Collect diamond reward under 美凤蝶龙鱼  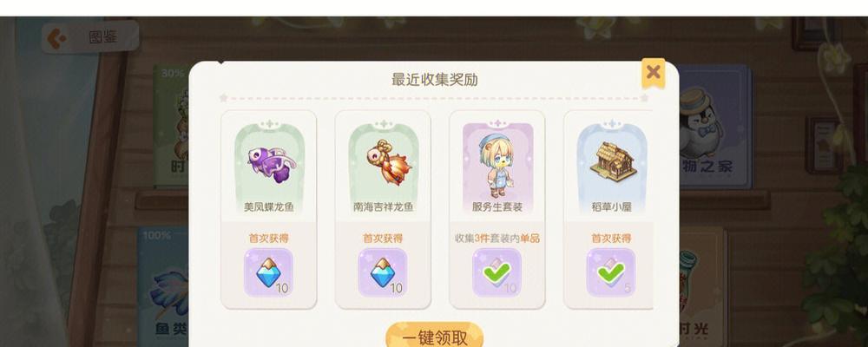[268, 272]
